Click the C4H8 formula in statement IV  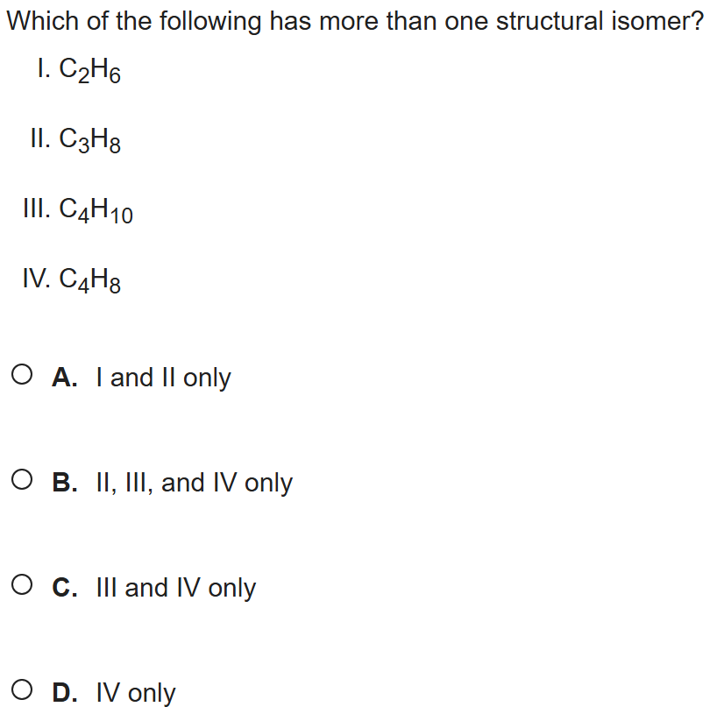point(89,280)
